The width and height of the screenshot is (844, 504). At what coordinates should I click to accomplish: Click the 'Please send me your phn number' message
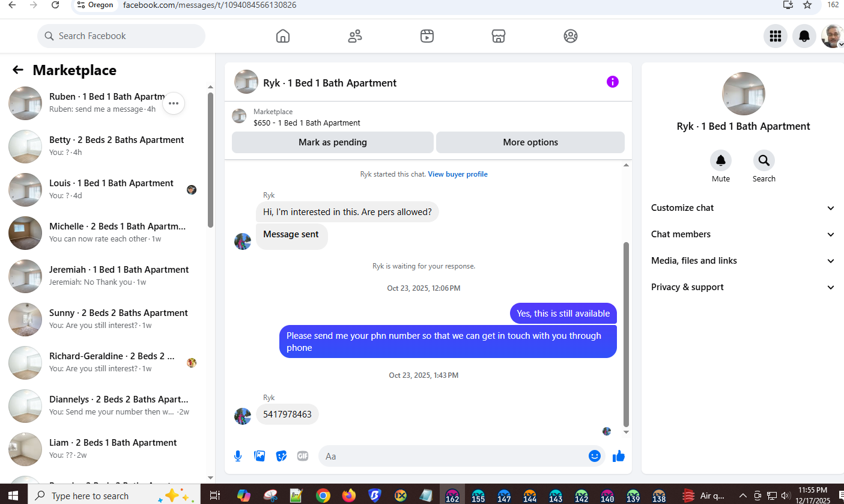pyautogui.click(x=448, y=342)
